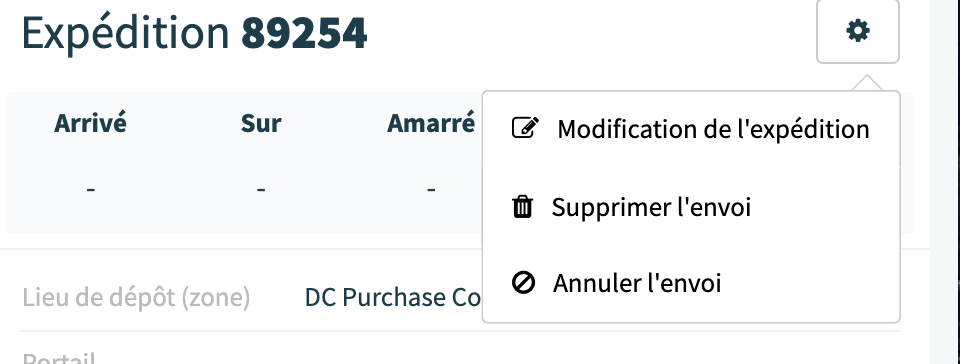Click the vertical scrollbar strip at right edge
Viewport: 960px width, 364px height.
(x=945, y=182)
